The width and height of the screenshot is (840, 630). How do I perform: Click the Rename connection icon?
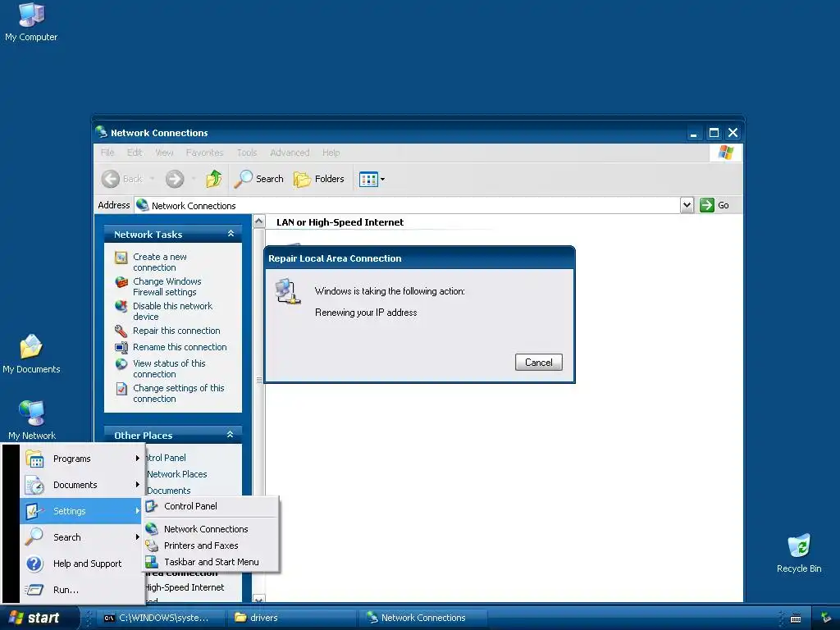(121, 347)
